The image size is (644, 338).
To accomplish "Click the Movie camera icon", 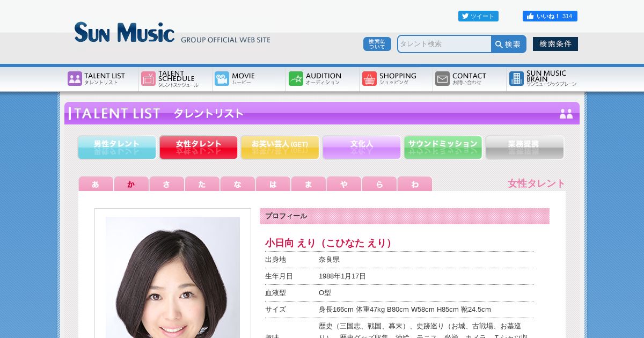I will 222,79.
